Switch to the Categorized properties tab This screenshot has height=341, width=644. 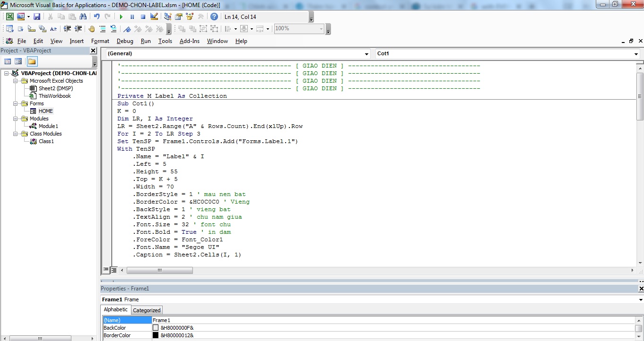pyautogui.click(x=147, y=310)
